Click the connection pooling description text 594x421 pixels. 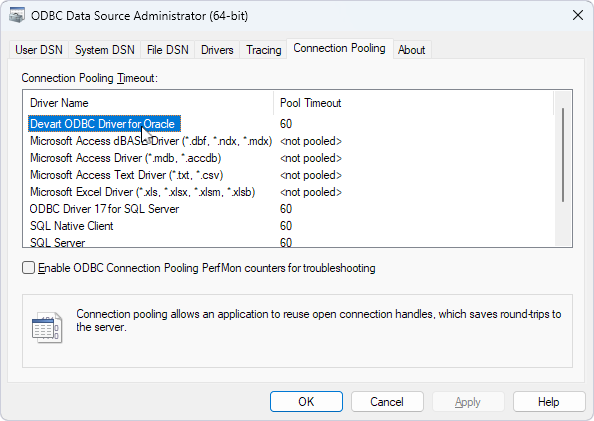click(319, 320)
